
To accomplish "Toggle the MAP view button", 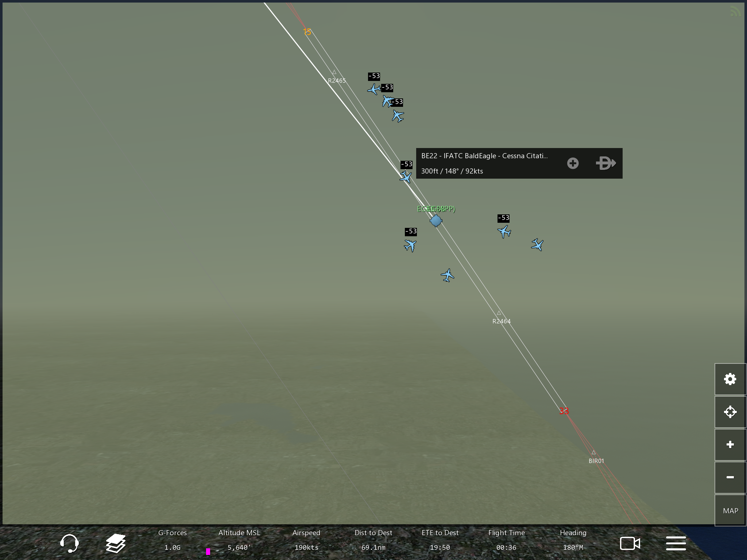I will click(730, 510).
